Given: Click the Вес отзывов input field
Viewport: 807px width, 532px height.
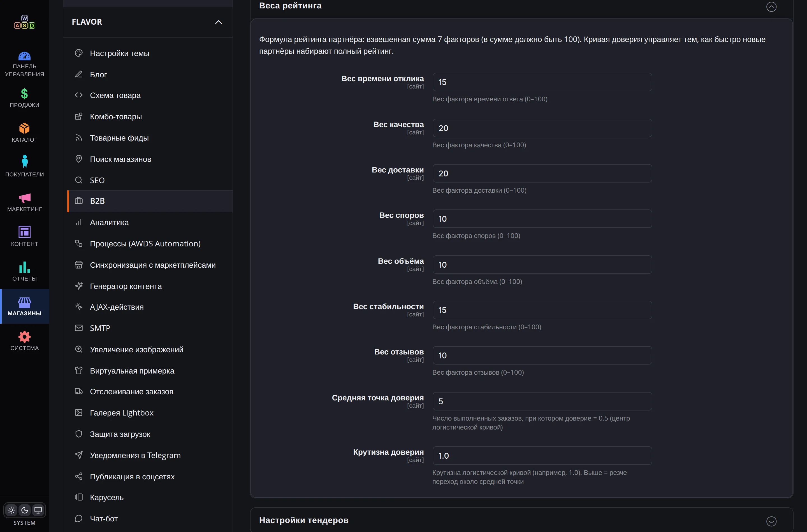Looking at the screenshot, I should tap(542, 355).
